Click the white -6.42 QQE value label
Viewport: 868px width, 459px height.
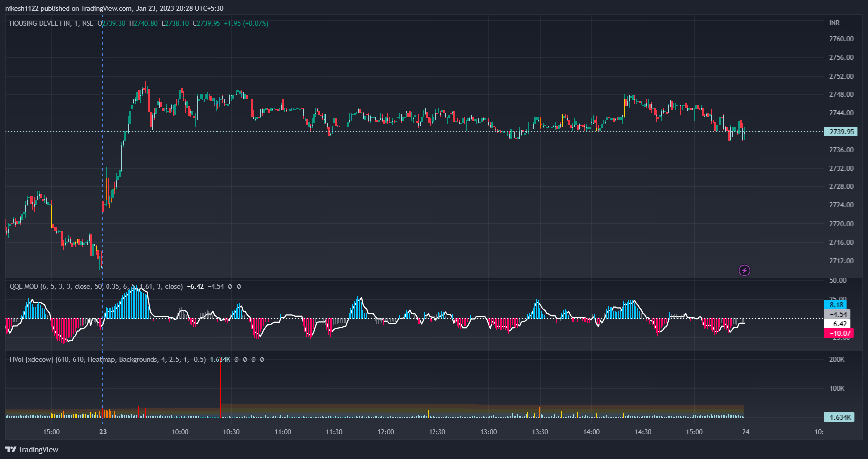click(838, 324)
